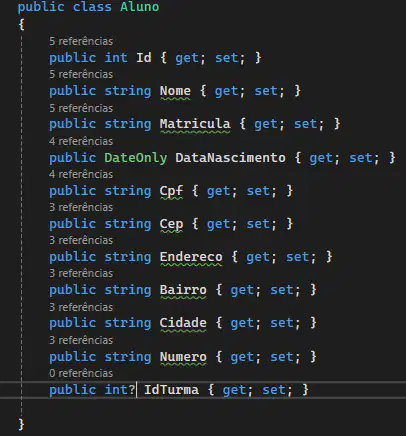
Task: Open the '3 referências' link above Cep
Action: pyautogui.click(x=81, y=207)
